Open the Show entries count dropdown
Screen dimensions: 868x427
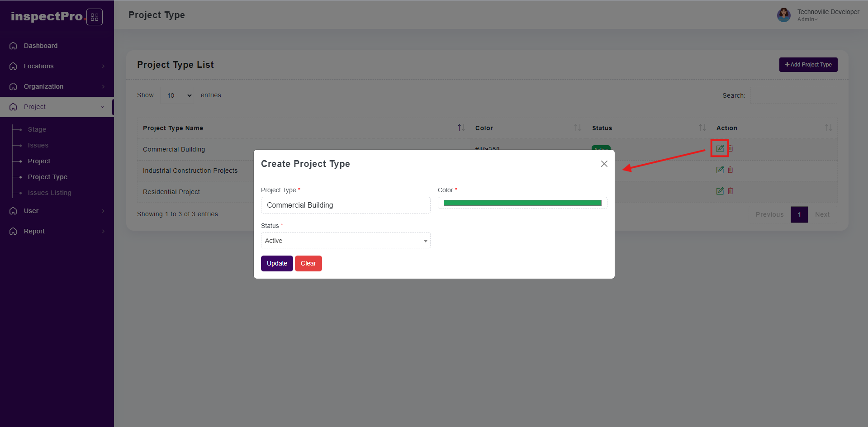click(x=177, y=95)
